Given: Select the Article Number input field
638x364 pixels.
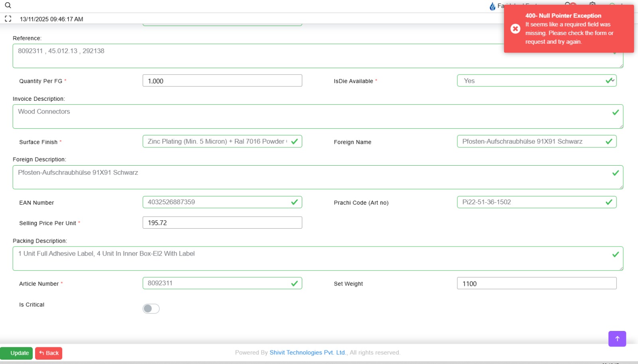Looking at the screenshot, I should tap(217, 283).
